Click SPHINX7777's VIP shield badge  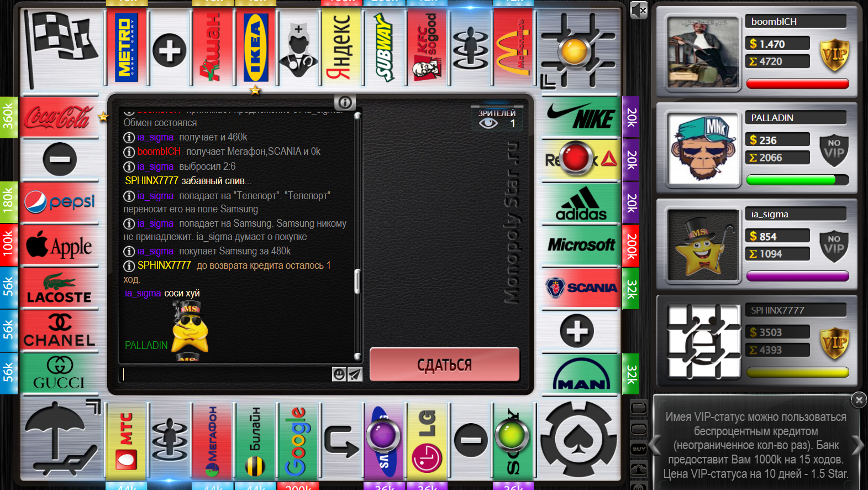pos(834,343)
